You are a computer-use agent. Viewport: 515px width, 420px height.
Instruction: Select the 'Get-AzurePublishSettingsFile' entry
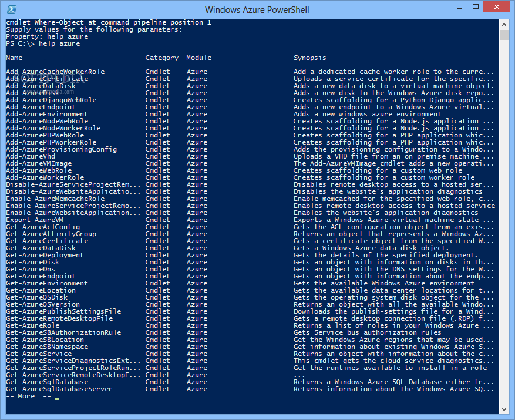click(63, 312)
